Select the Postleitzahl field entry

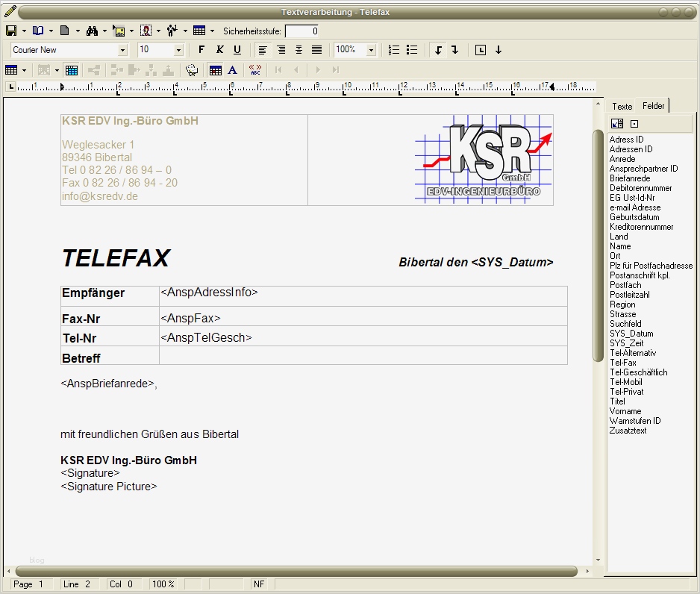pos(629,295)
